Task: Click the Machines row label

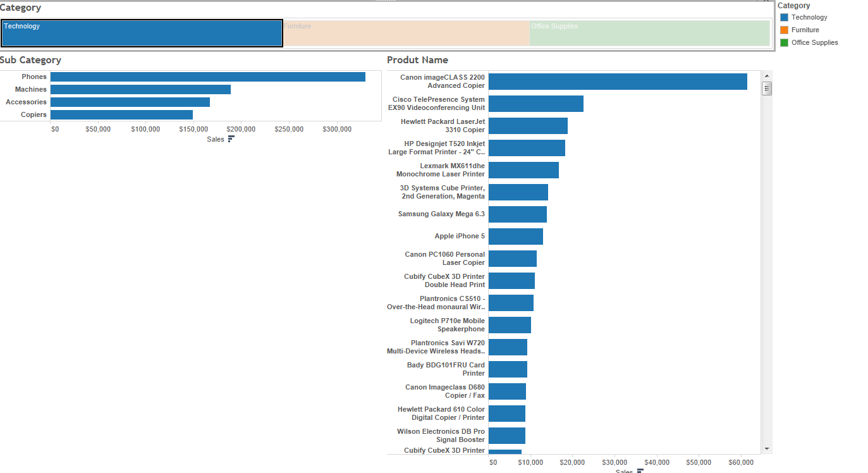Action: tap(31, 89)
